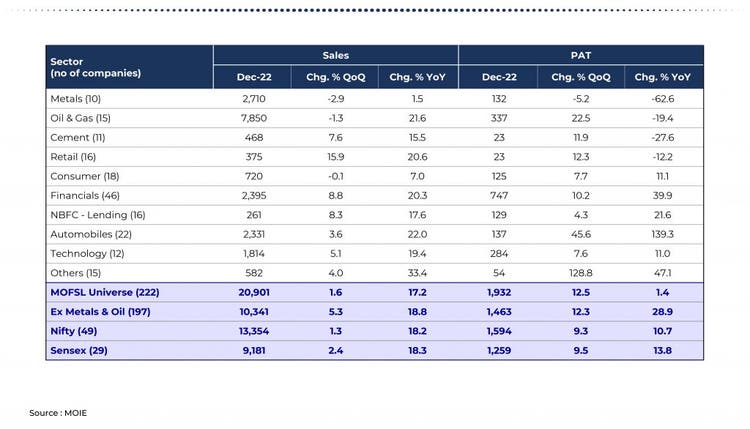
Task: Select the NBFC - Lending (16) row
Action: click(97, 215)
